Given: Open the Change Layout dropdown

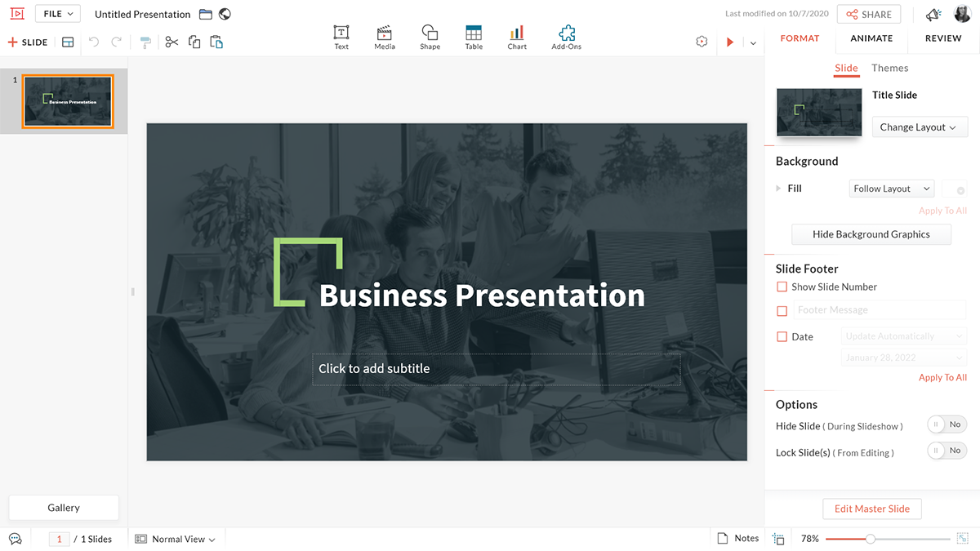Looking at the screenshot, I should pos(920,127).
